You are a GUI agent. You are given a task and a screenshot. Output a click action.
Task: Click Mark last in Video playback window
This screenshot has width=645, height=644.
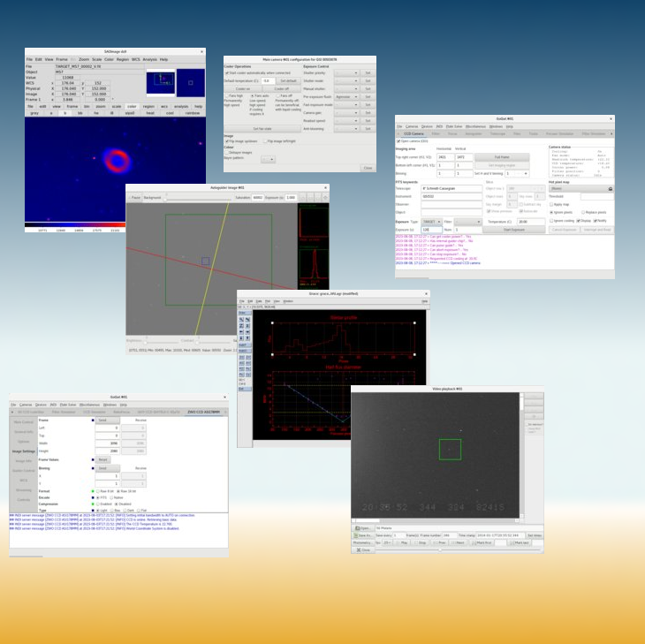(520, 542)
